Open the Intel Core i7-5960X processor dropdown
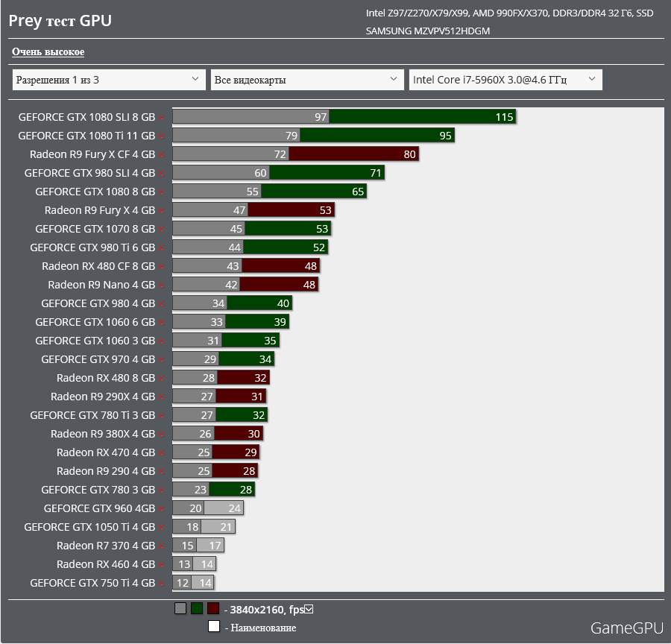This screenshot has width=671, height=644. pos(505,80)
